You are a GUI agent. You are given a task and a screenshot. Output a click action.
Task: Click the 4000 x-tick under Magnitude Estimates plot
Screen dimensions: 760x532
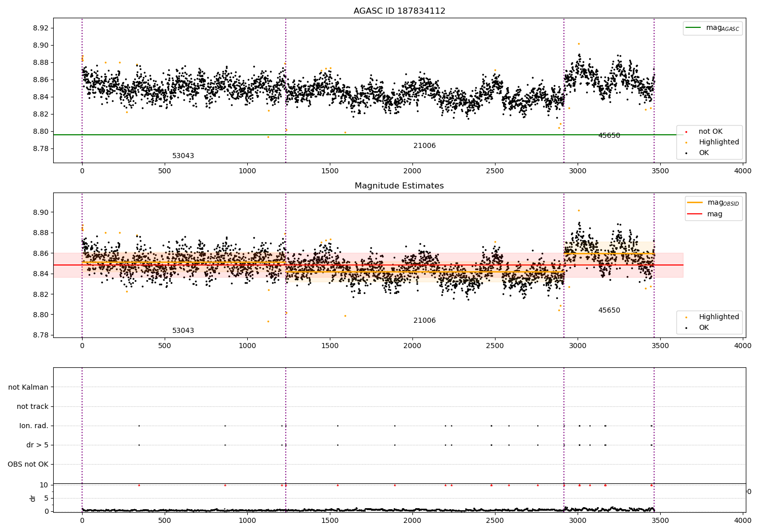coord(743,346)
